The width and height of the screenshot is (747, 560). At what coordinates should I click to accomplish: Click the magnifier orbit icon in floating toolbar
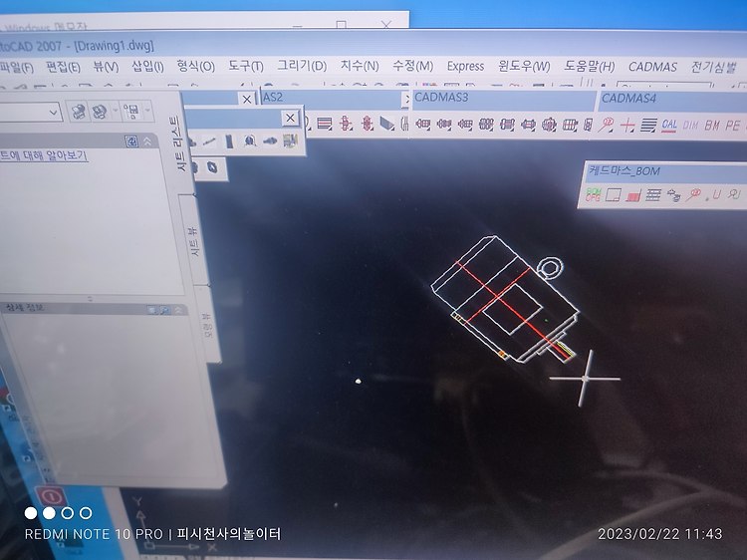(250, 141)
